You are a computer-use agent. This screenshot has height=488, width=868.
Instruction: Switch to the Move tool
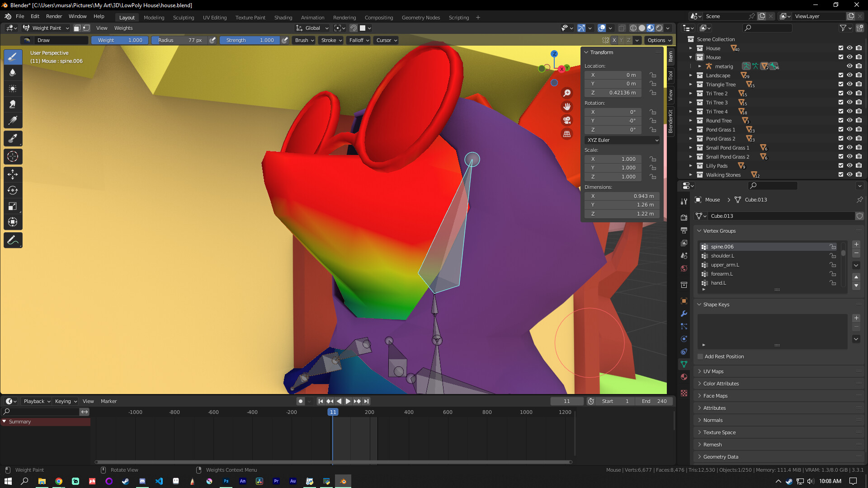click(x=13, y=174)
